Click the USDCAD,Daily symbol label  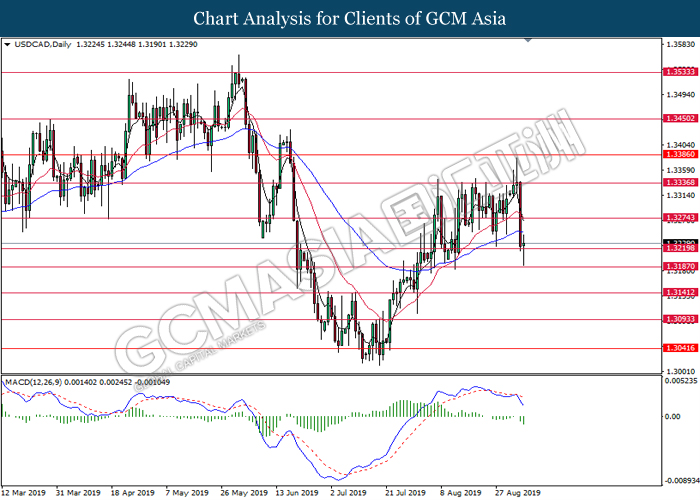39,45
